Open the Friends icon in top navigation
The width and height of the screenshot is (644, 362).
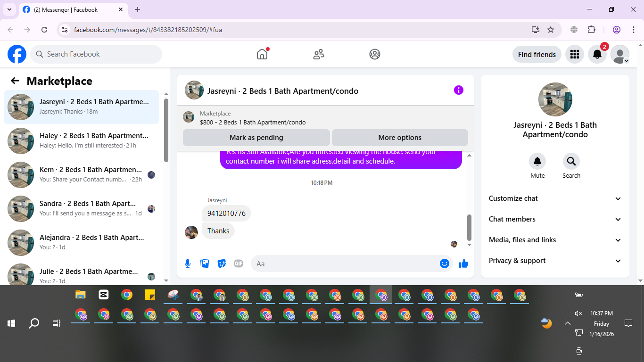pos(319,54)
